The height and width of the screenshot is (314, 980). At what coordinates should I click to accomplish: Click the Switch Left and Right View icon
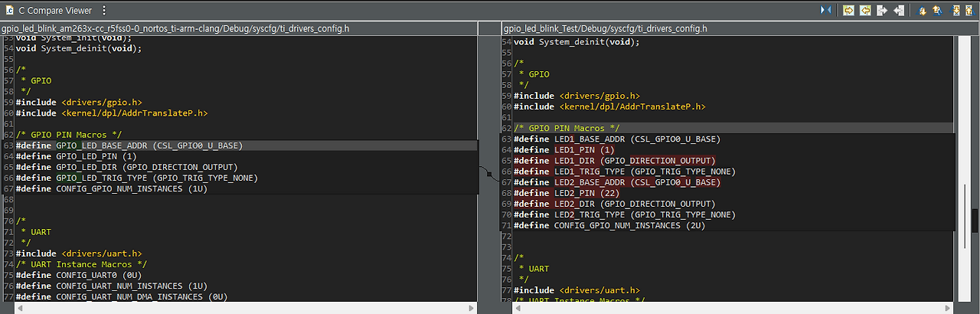pos(825,10)
